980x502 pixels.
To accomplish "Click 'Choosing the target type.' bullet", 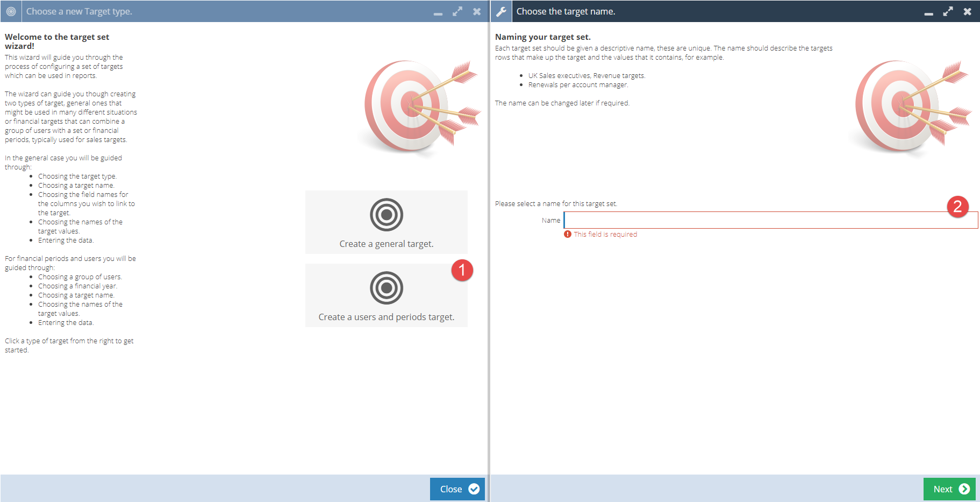I will click(x=77, y=176).
